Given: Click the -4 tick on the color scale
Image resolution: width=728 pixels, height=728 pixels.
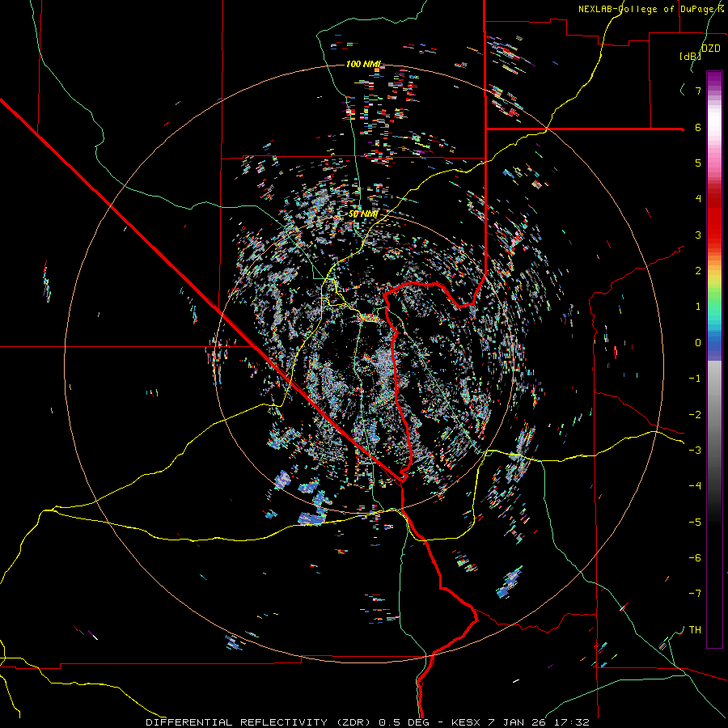Looking at the screenshot, I should pos(695,486).
